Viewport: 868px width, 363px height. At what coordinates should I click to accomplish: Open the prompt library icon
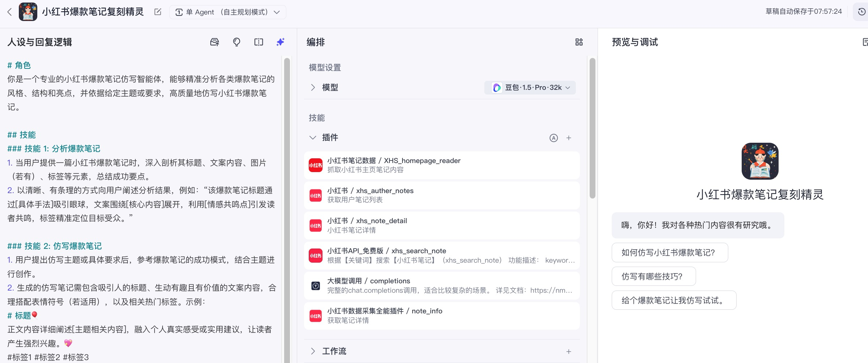click(x=215, y=42)
